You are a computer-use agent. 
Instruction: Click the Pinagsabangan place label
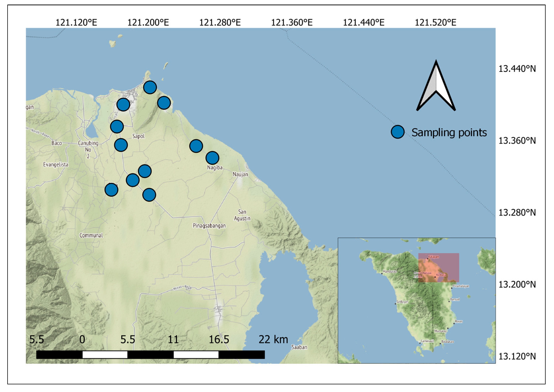(x=209, y=226)
